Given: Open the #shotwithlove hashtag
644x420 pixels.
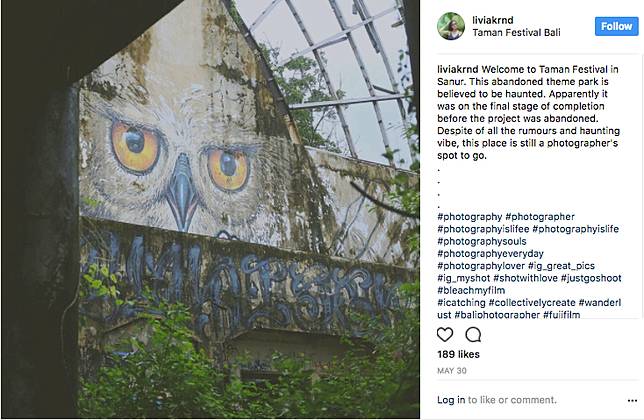Looking at the screenshot, I should 524,277.
